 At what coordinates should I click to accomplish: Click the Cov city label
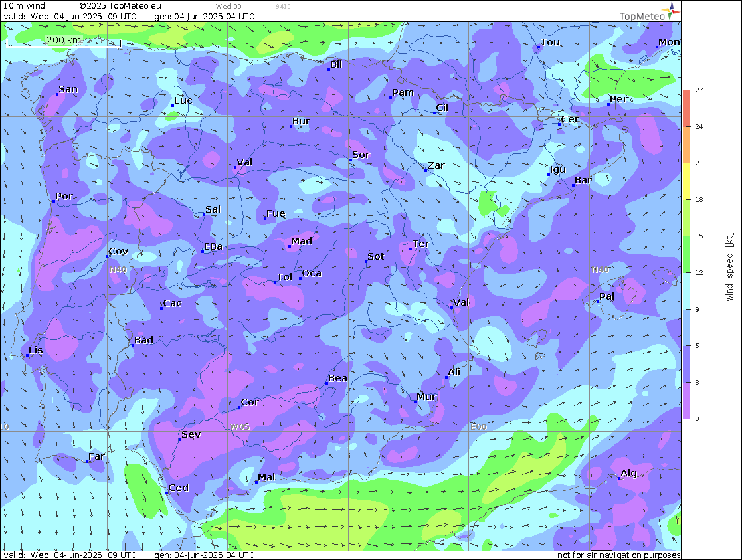[x=118, y=251]
